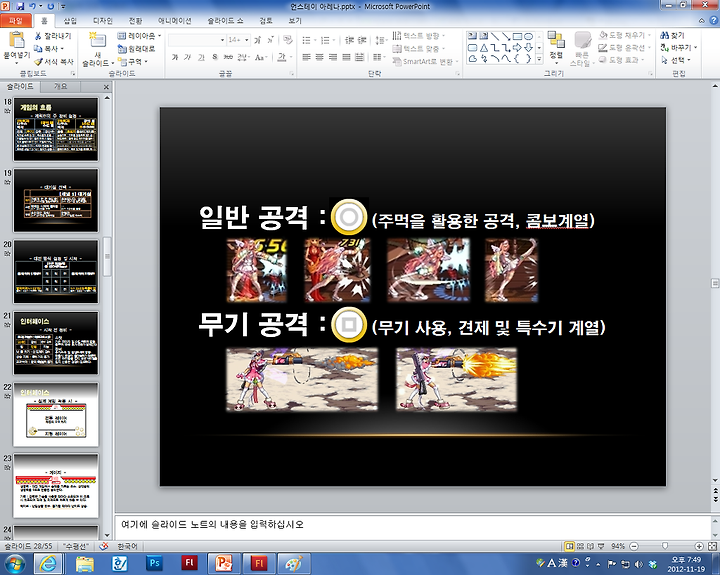
Task: Click the Find (찾기) binoculars button
Action: click(x=673, y=35)
